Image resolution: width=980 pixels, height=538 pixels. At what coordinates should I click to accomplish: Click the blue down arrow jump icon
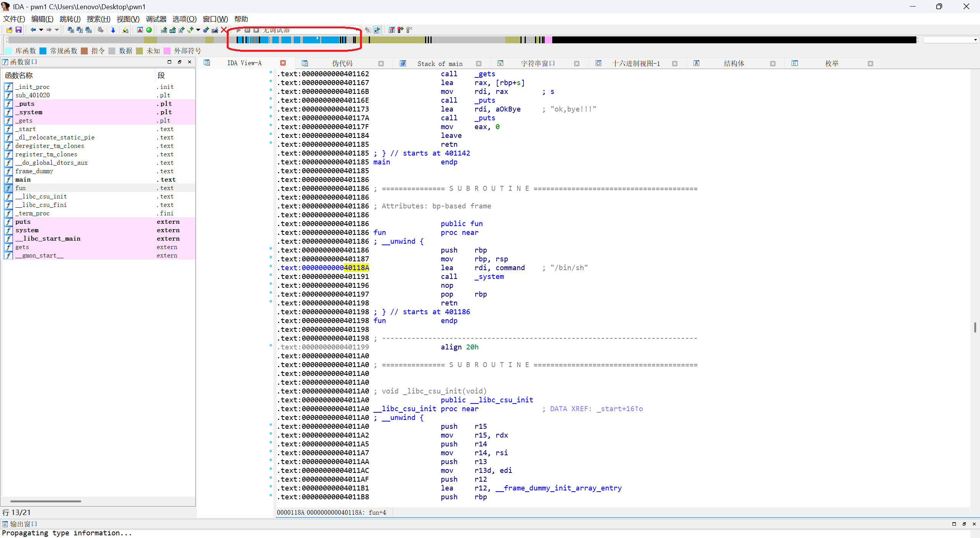click(113, 30)
